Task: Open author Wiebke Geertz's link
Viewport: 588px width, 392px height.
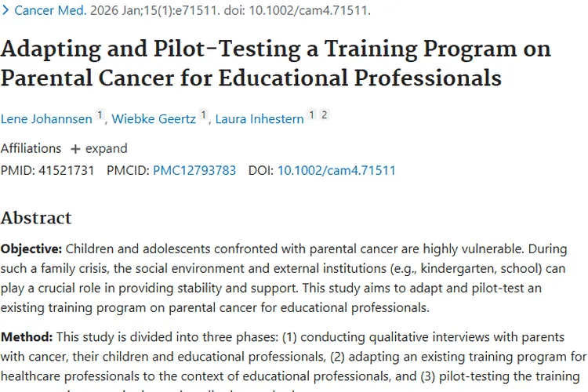Action: (x=154, y=119)
